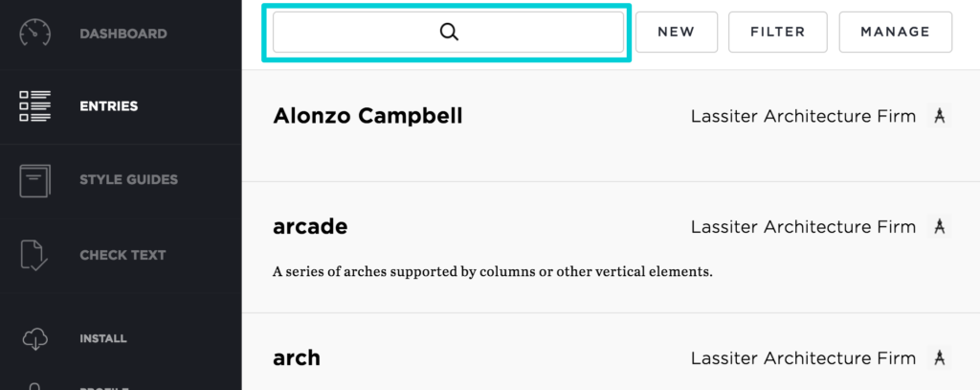Open the Dashboard menu item
Screen dimensions: 980x390
123,34
